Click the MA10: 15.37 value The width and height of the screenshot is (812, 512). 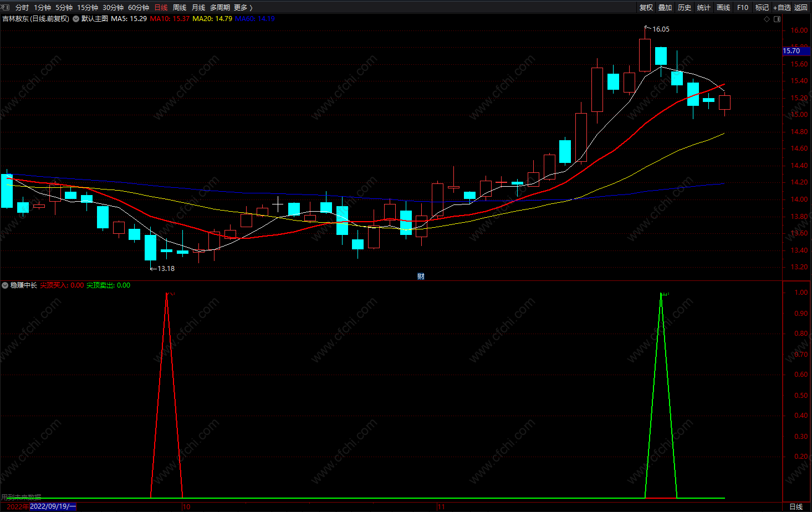[170, 19]
